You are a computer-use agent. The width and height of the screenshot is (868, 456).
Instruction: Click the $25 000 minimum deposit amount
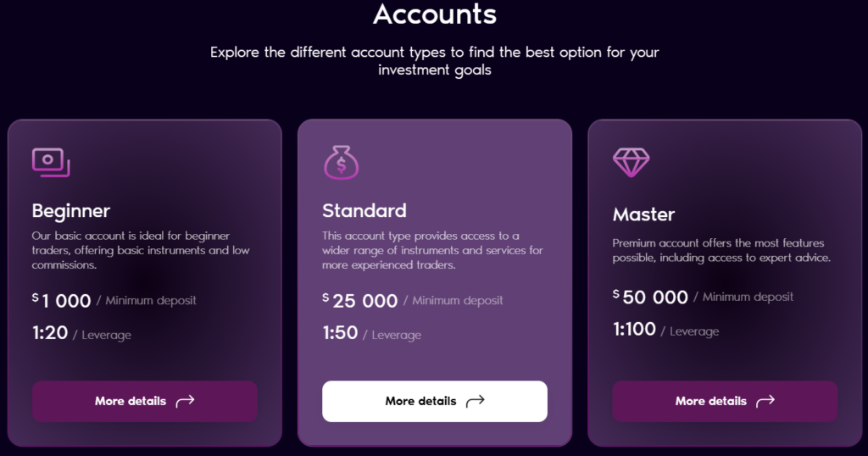click(360, 300)
